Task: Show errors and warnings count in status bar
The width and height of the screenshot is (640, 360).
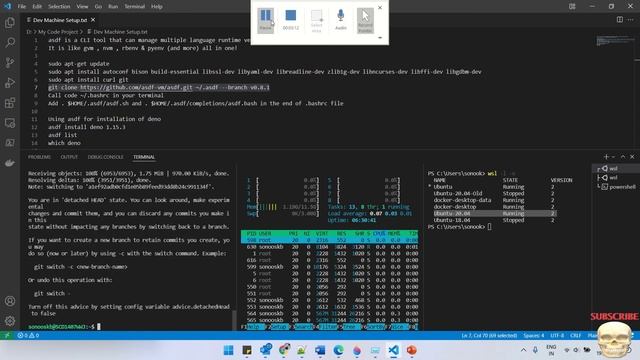Action: (x=28, y=336)
